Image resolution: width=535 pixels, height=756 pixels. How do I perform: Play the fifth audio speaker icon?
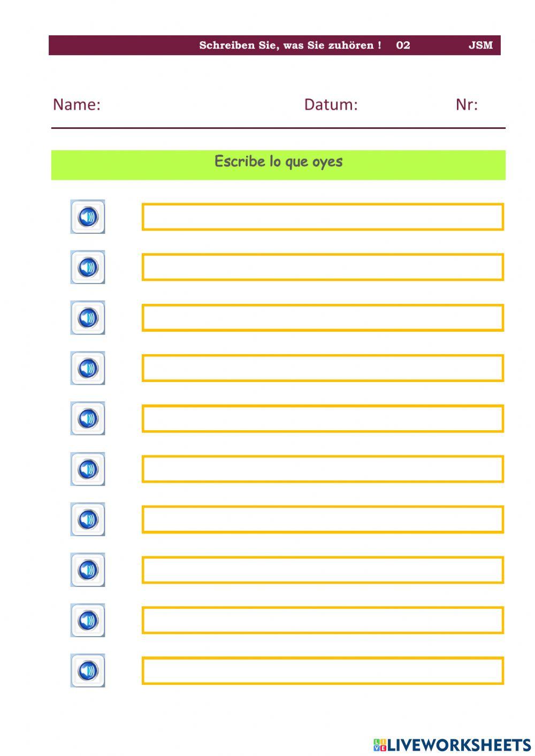[x=88, y=418]
